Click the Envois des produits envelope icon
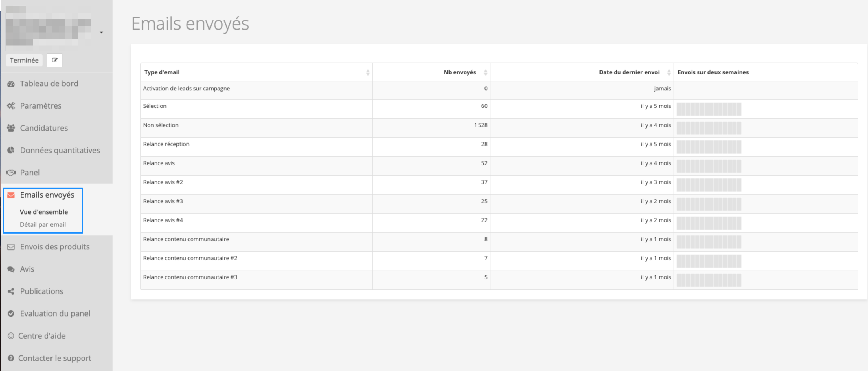This screenshot has width=868, height=371. pos(11,247)
